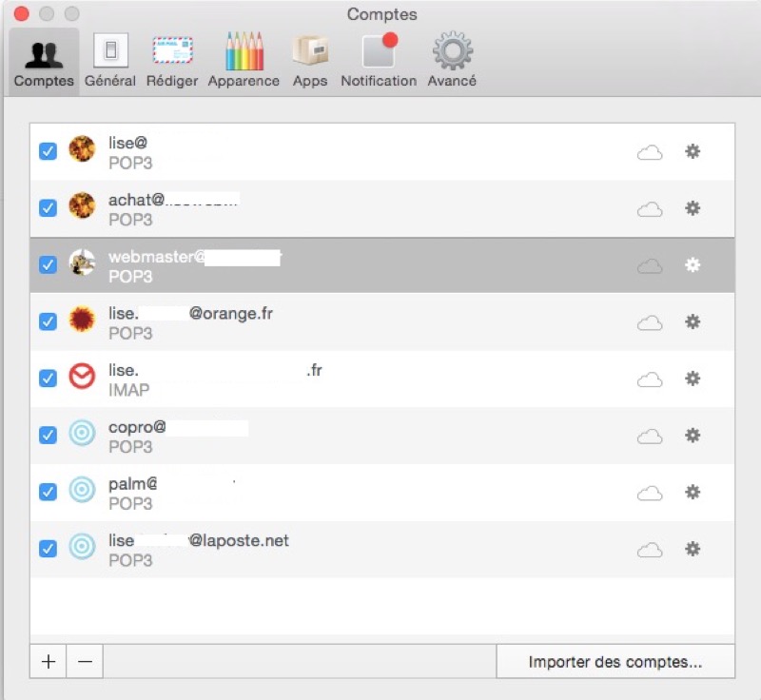This screenshot has height=700, width=761.
Task: Open gear settings for the orange.fr account
Action: [693, 322]
